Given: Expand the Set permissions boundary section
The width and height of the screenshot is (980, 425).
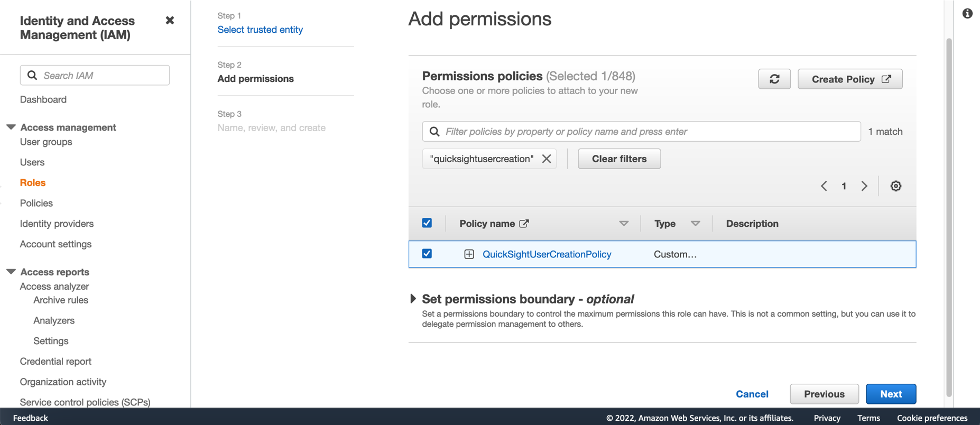Looking at the screenshot, I should [x=413, y=299].
